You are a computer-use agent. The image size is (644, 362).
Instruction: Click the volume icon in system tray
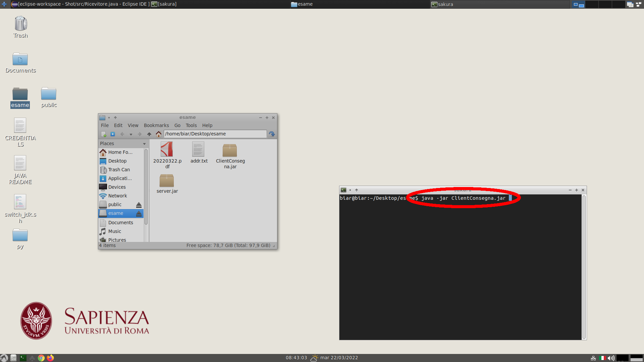(611, 358)
